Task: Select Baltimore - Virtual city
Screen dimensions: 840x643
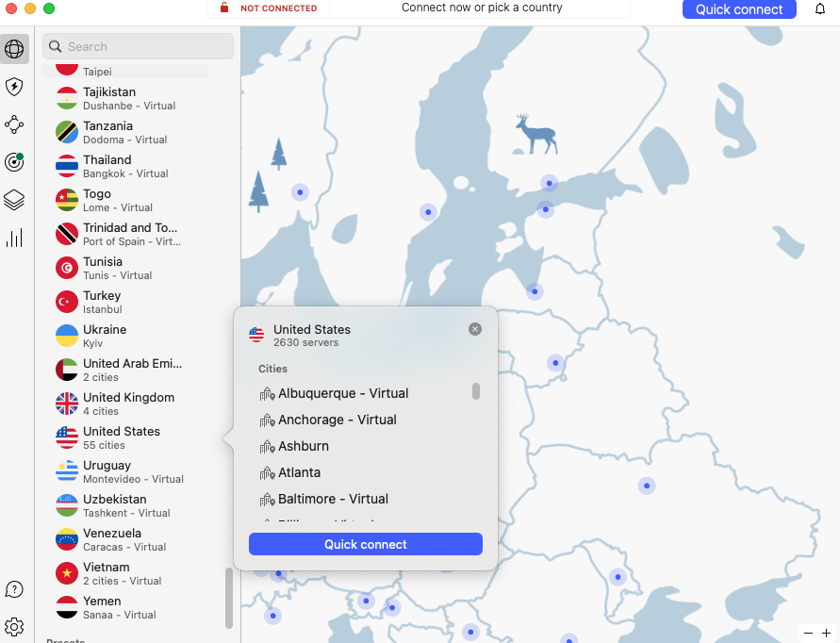Action: 333,499
